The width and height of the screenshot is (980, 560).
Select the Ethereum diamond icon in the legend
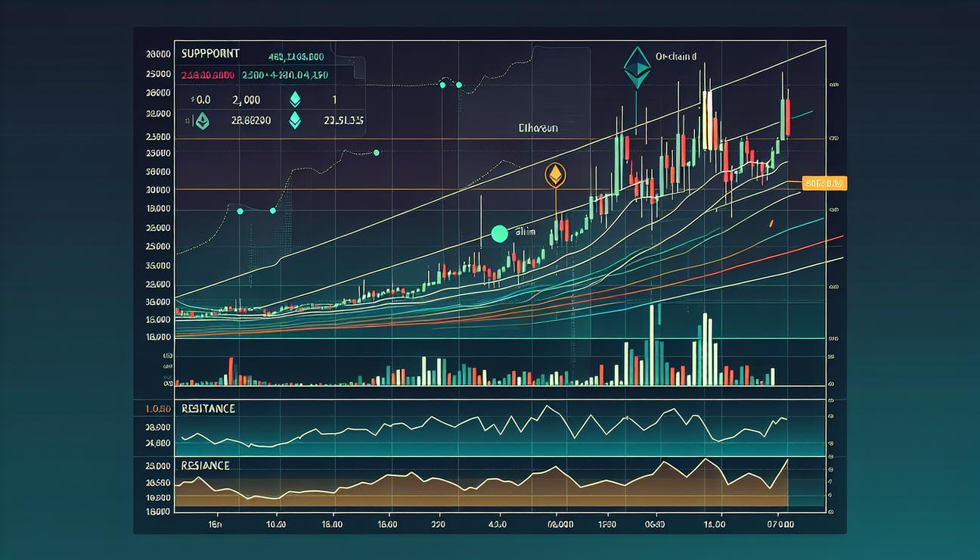coord(295,98)
